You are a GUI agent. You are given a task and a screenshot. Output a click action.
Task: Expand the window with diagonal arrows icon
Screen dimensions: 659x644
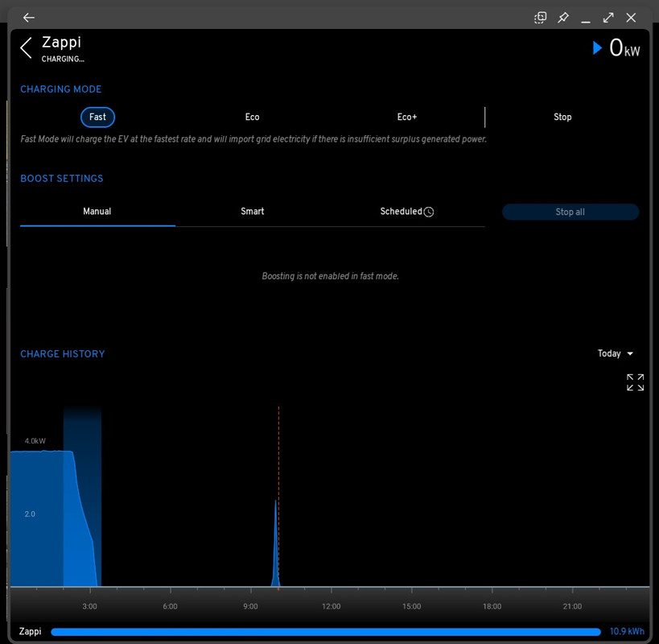coord(608,18)
